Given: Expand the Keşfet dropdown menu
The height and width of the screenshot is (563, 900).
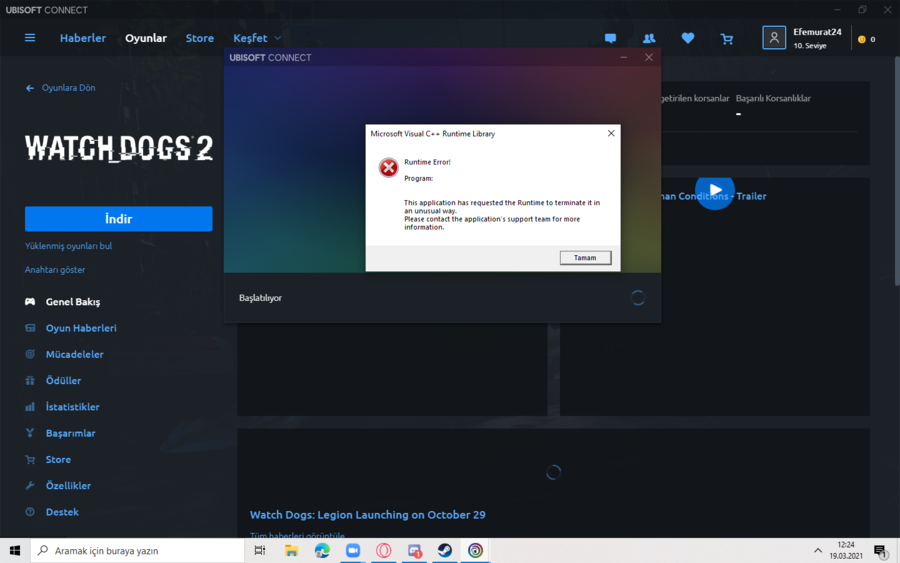Looking at the screenshot, I should pos(257,38).
